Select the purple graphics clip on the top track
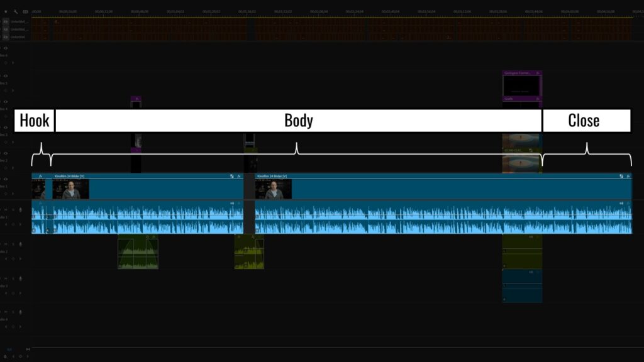644x362 pixels. pos(521,85)
